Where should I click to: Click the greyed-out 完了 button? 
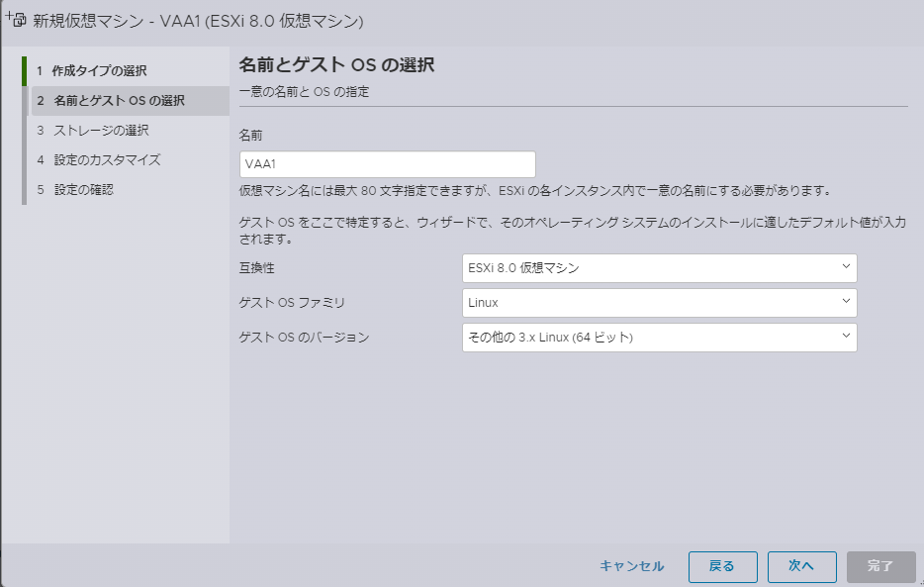tap(880, 566)
